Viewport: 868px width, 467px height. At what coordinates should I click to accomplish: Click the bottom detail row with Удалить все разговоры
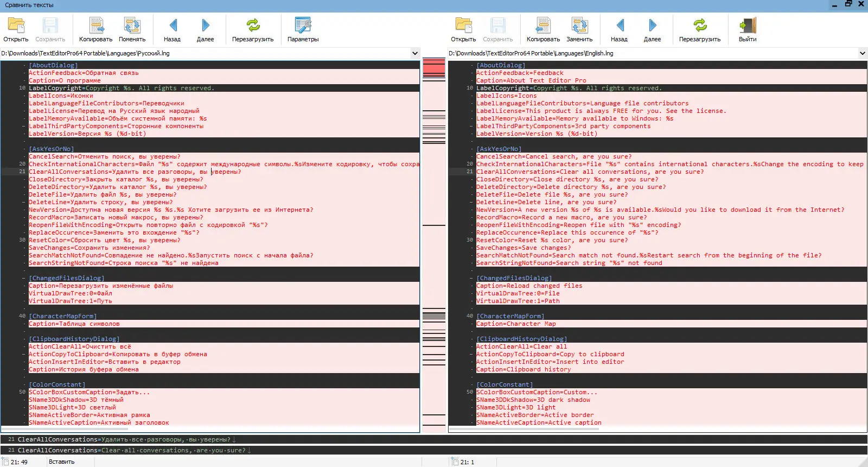pyautogui.click(x=434, y=439)
